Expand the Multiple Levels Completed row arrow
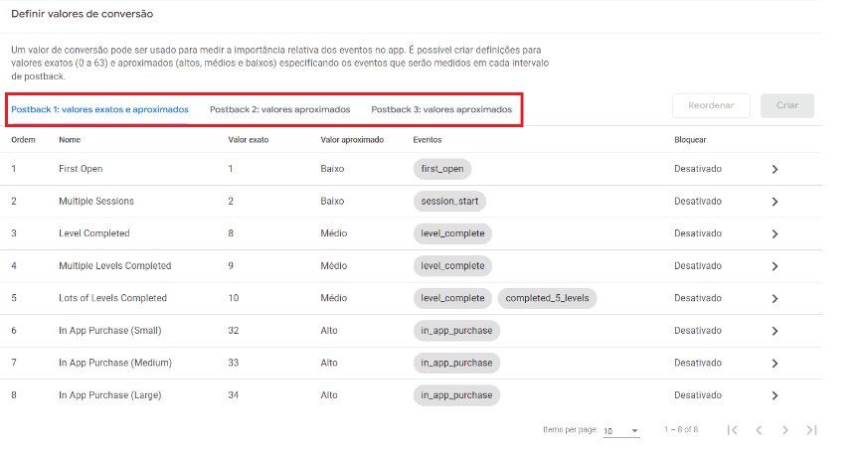Viewport: 868px width, 453px height. [775, 266]
